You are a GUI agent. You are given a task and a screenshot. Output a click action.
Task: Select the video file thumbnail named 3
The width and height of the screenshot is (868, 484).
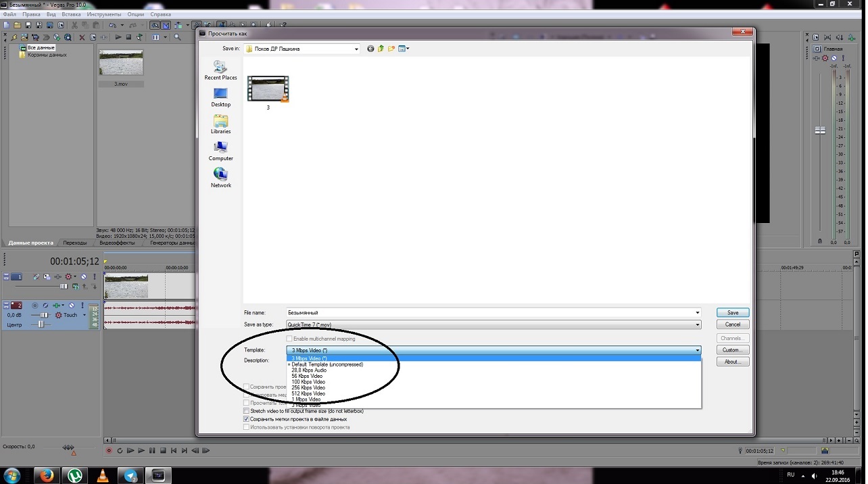click(x=268, y=89)
